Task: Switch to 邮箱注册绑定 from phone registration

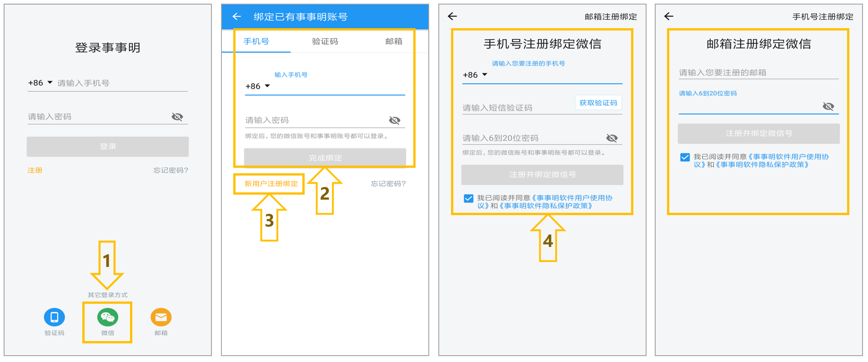Action: point(610,16)
